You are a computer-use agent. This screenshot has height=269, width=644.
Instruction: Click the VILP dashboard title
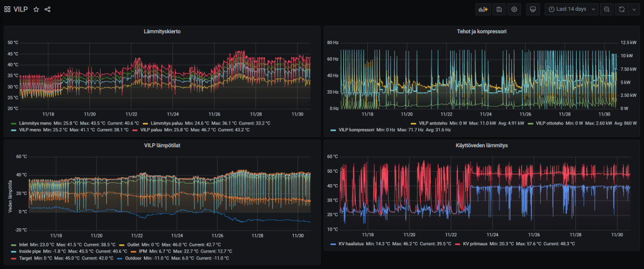(21, 9)
